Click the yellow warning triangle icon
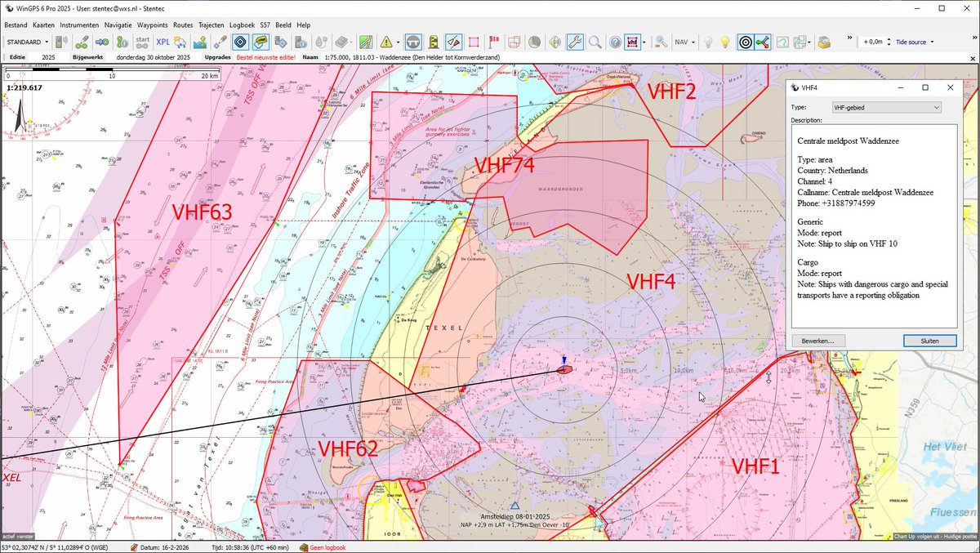Image resolution: width=980 pixels, height=553 pixels. coord(385,42)
